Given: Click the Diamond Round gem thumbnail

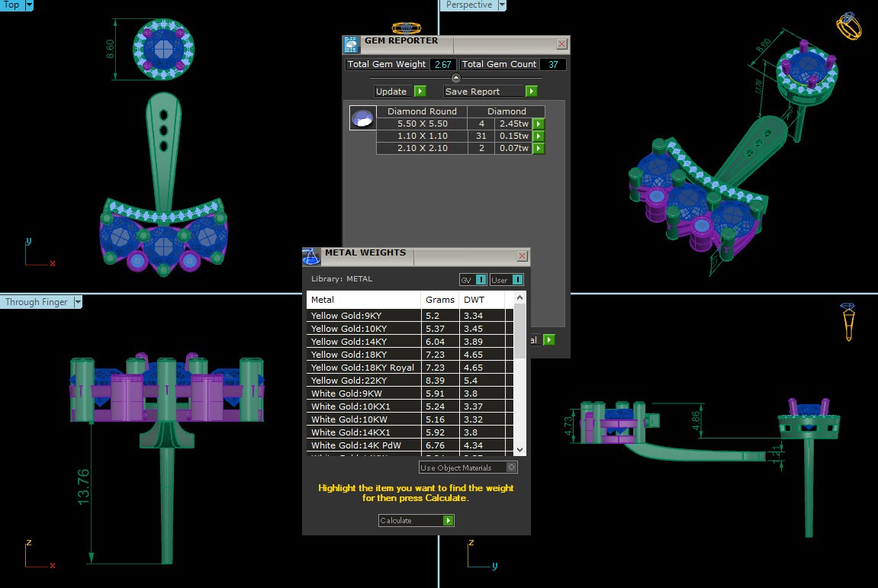Looking at the screenshot, I should pos(362,118).
